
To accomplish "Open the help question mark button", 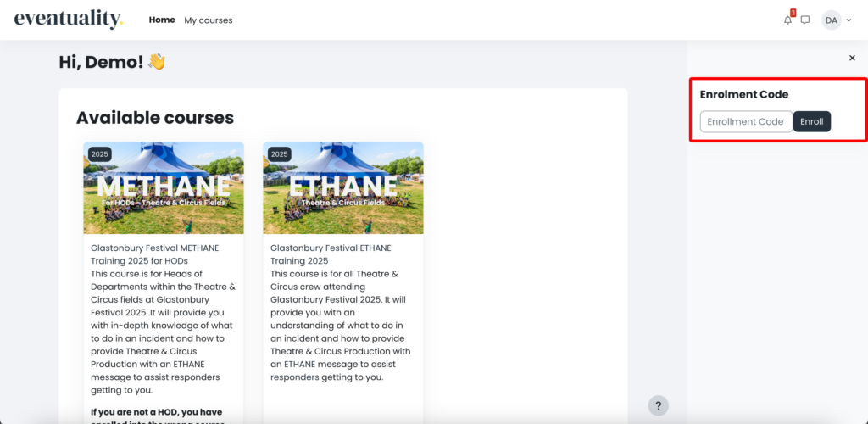I will (x=658, y=405).
